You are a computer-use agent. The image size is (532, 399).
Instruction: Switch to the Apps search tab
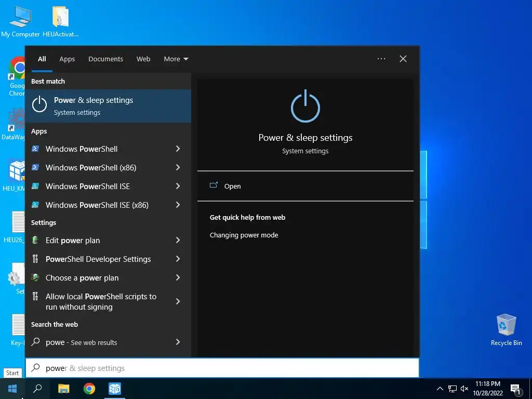(x=67, y=59)
